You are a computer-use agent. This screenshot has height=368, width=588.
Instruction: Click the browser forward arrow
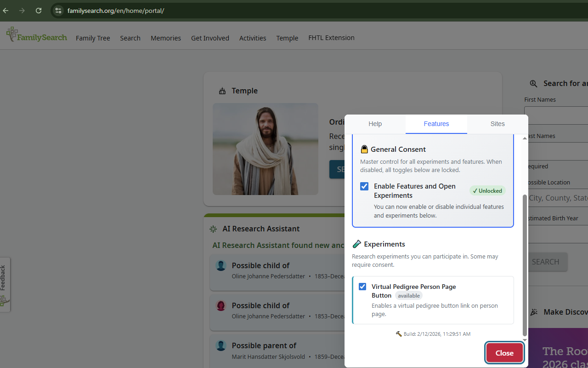(22, 11)
